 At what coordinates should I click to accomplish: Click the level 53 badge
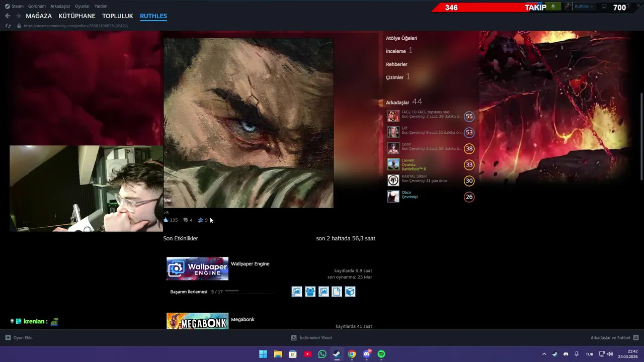pyautogui.click(x=469, y=132)
